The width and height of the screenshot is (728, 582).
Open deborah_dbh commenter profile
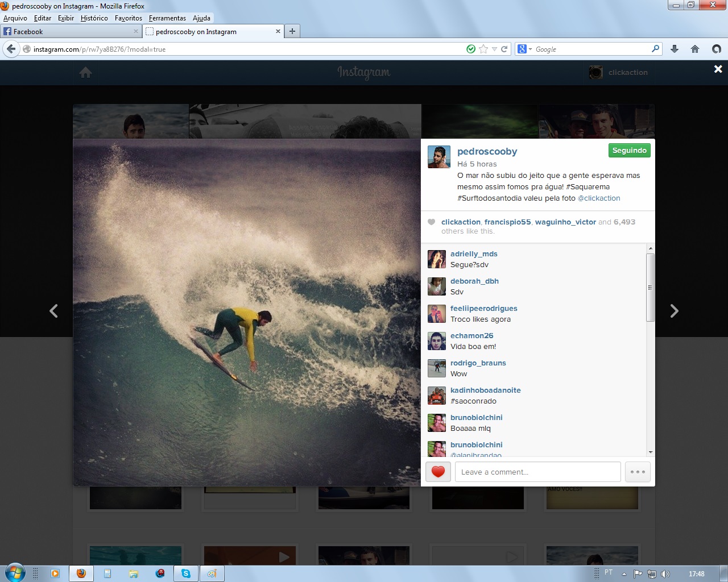(474, 281)
